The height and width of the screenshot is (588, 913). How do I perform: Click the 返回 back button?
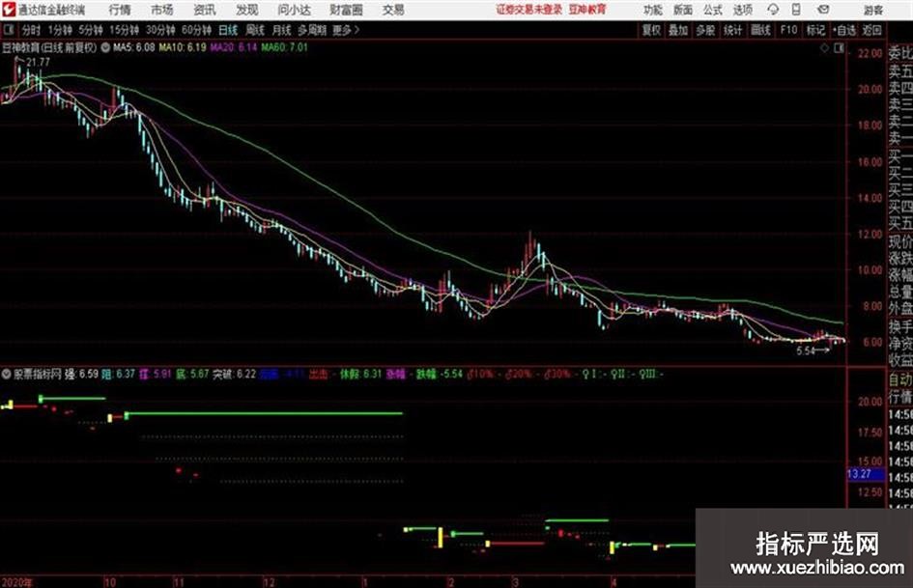pos(871,30)
